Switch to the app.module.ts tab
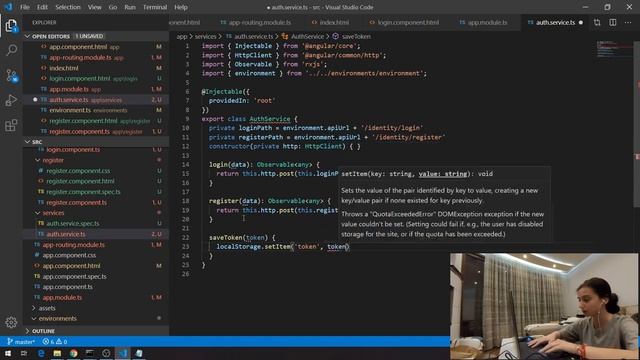 tap(484, 22)
